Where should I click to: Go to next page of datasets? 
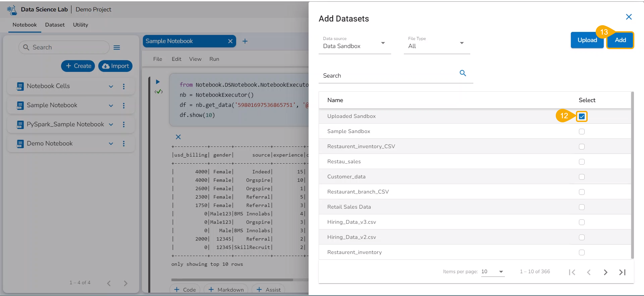click(605, 272)
